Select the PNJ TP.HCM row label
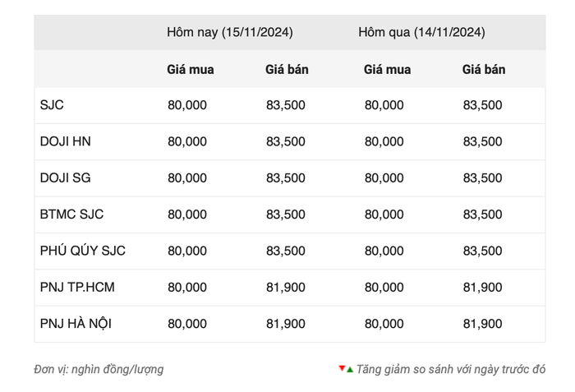The width and height of the screenshot is (575, 392). point(77,287)
